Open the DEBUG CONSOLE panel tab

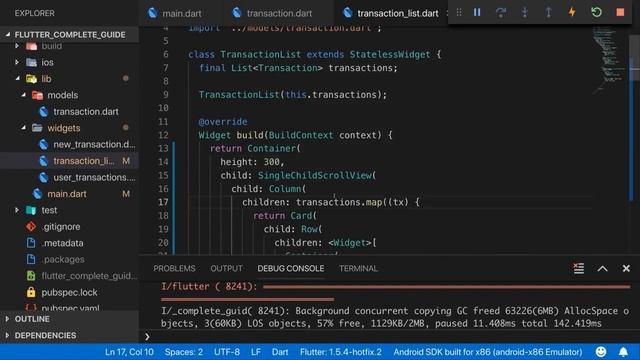point(291,269)
